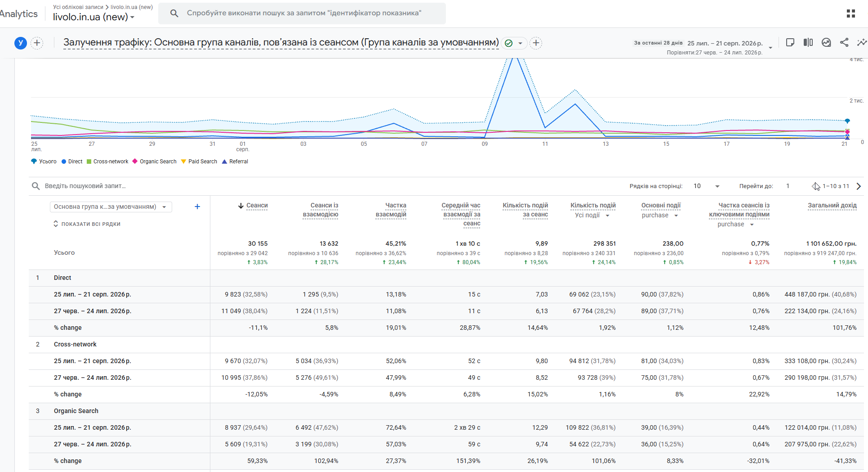This screenshot has width=868, height=472.
Task: Toggle Direct series in chart legend
Action: point(72,162)
